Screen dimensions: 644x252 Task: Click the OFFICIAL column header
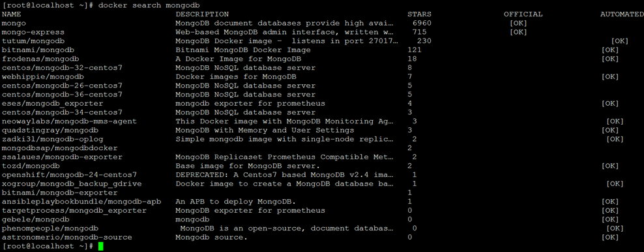click(x=523, y=14)
